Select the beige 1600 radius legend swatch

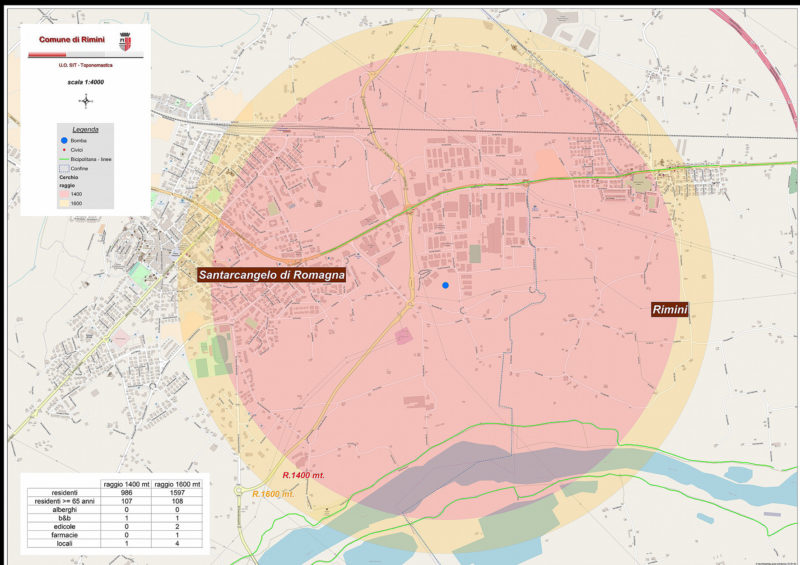tap(63, 203)
